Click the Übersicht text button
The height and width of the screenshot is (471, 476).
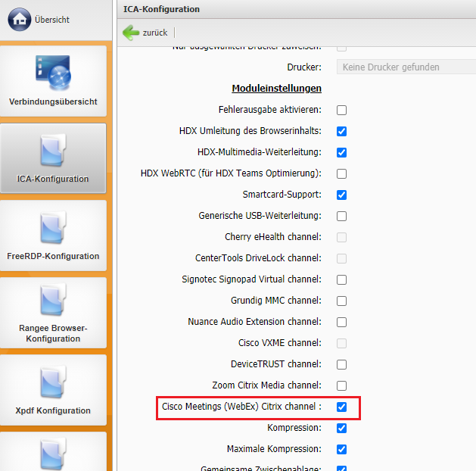52,19
